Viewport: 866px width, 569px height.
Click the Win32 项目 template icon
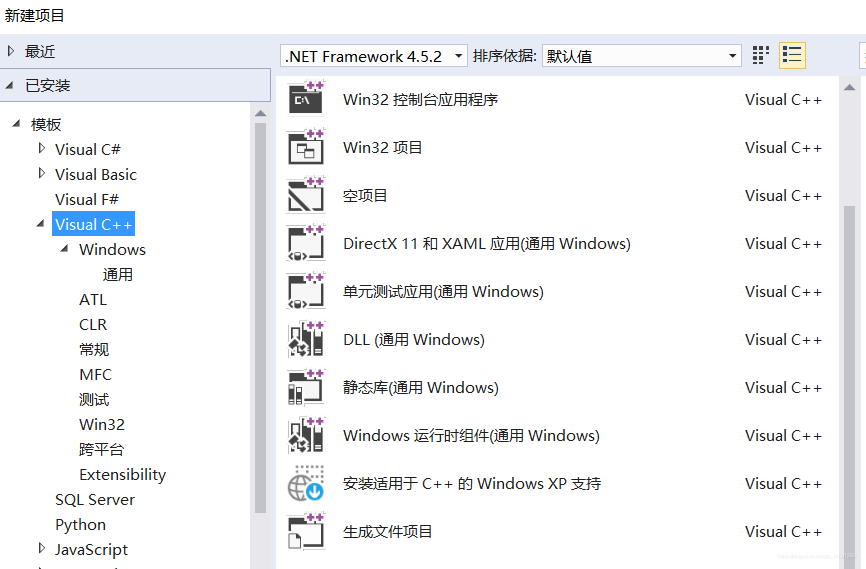[x=306, y=147]
